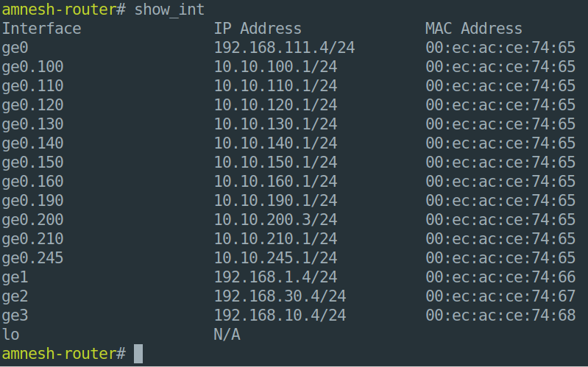Viewport: 588px width, 367px height.
Task: Click the "N/A" IP address entry
Action: coord(227,335)
